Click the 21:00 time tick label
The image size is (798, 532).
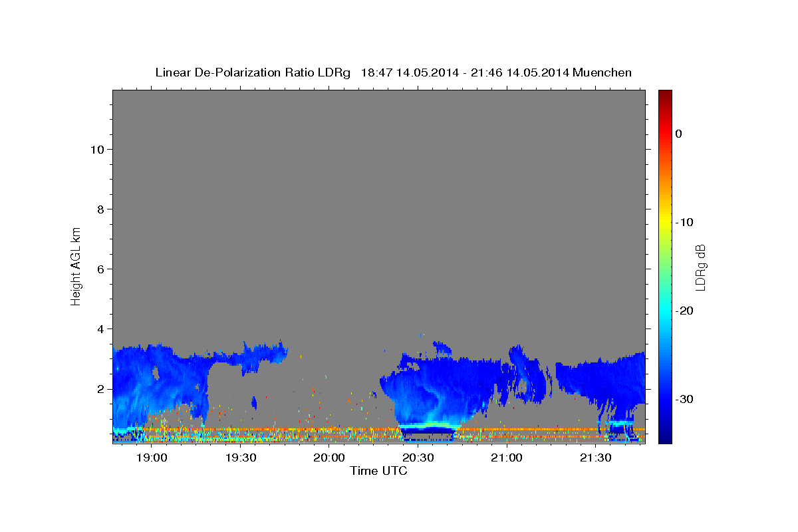507,458
